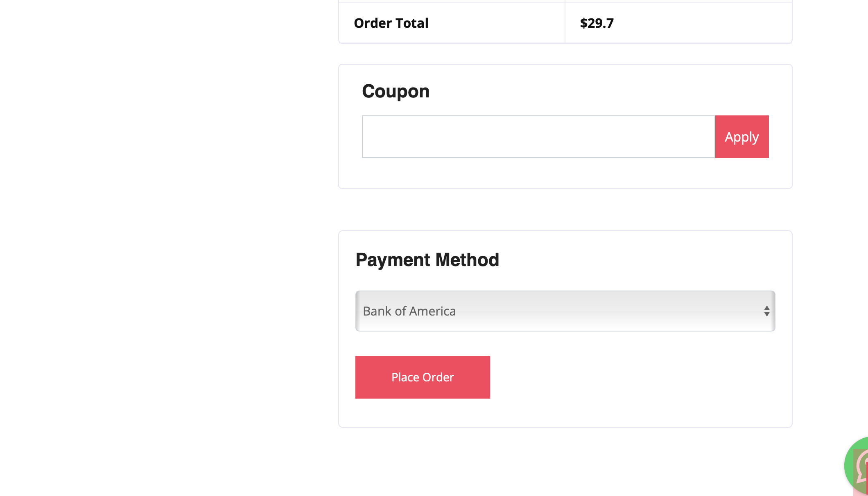Image resolution: width=868 pixels, height=496 pixels.
Task: Click the word Apply on red button
Action: pyautogui.click(x=741, y=137)
